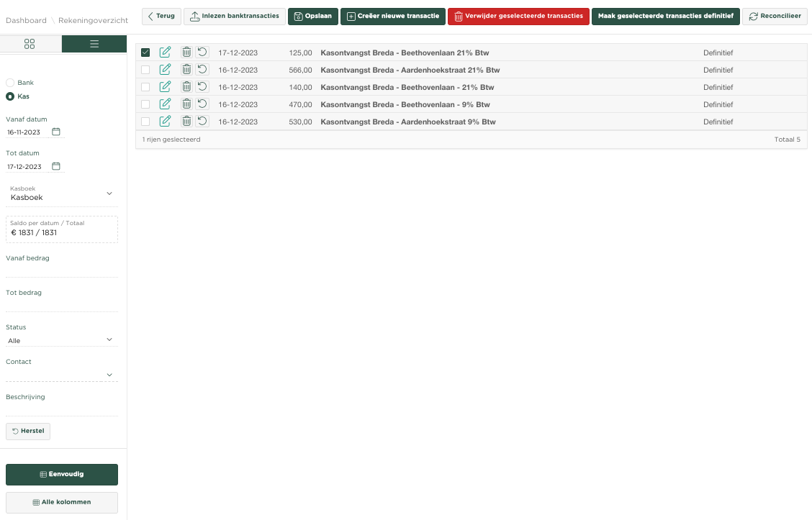The height and width of the screenshot is (520, 812).
Task: Click undo icon for 140,00 Beethovenlaan transaction
Action: [202, 87]
